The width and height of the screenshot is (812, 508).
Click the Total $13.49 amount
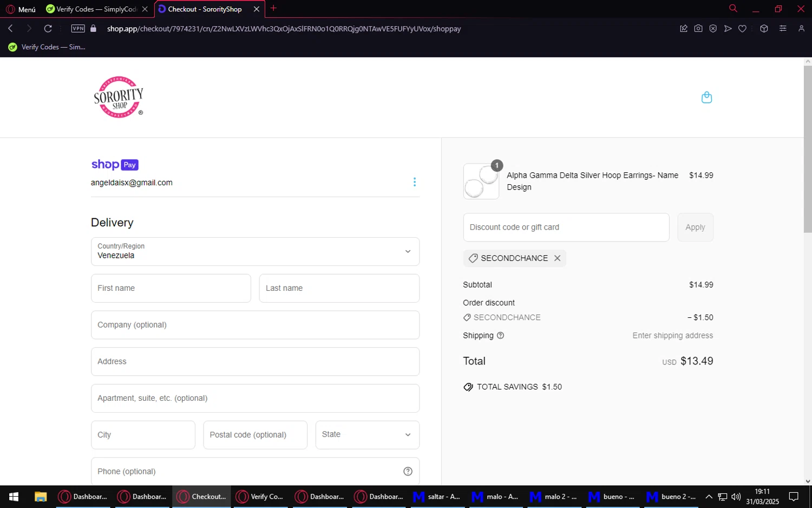[x=697, y=361]
